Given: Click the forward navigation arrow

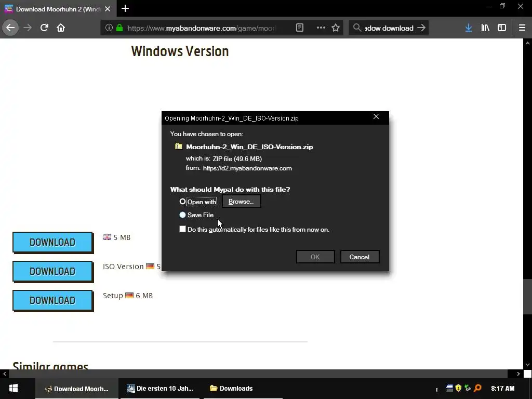Looking at the screenshot, I should coord(28,28).
